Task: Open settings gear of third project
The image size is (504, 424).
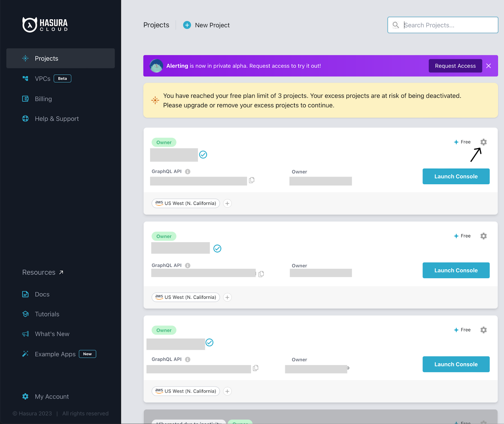Action: pyautogui.click(x=484, y=330)
